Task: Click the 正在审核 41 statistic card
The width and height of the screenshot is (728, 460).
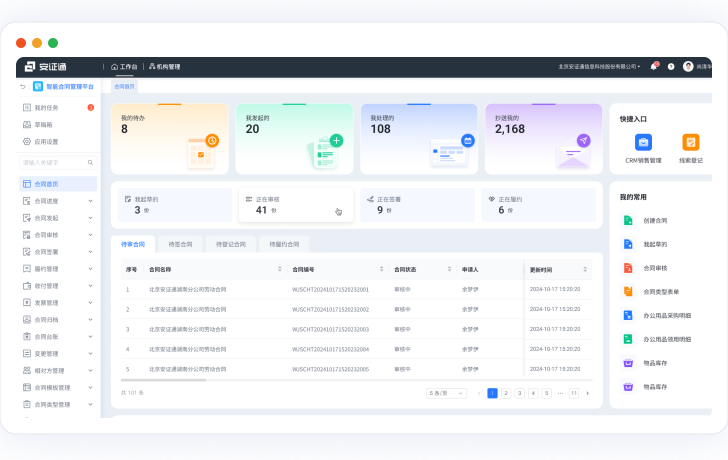Action: pos(295,204)
